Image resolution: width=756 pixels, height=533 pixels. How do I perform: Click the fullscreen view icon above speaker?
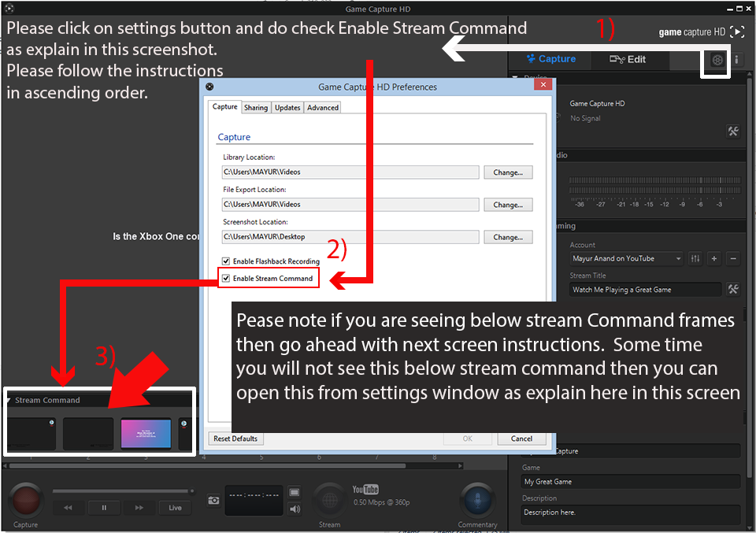(x=295, y=492)
